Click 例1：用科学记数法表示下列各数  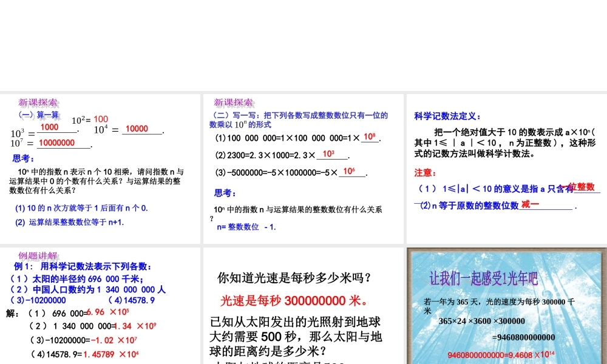coord(81,267)
